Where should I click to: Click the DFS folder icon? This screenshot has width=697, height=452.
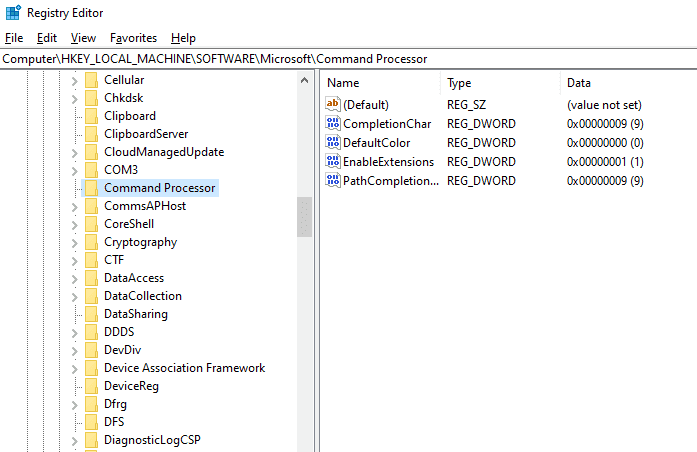[x=91, y=422]
